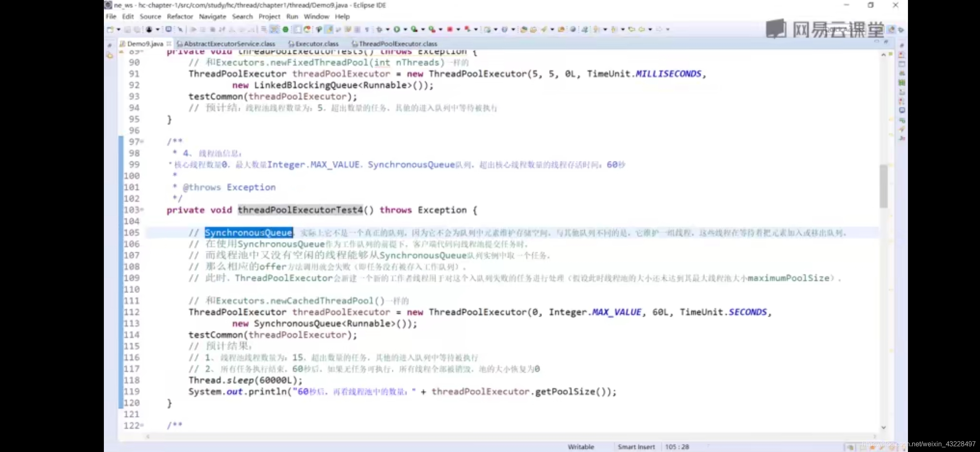Collapse the Javadoc comment at line 97
The height and width of the screenshot is (452, 980).
tap(142, 141)
